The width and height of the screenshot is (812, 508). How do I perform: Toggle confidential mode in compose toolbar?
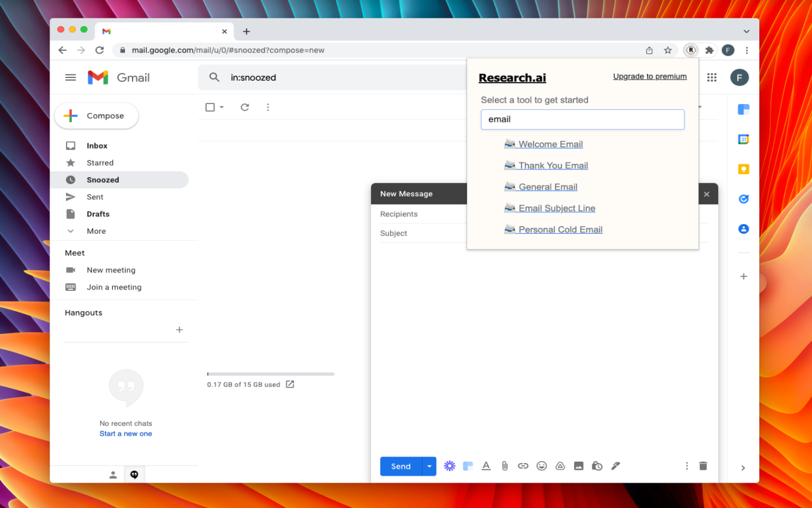pos(597,466)
